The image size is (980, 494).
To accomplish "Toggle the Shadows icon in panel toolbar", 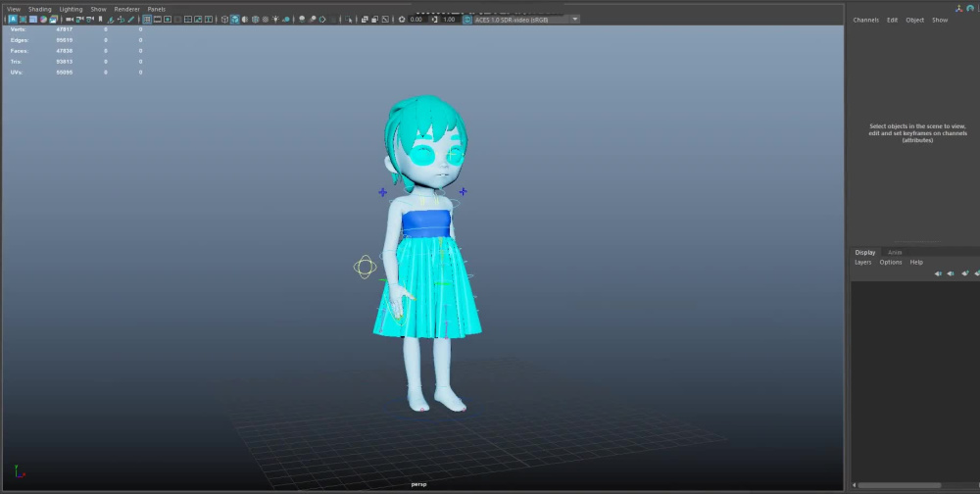I will pyautogui.click(x=287, y=20).
